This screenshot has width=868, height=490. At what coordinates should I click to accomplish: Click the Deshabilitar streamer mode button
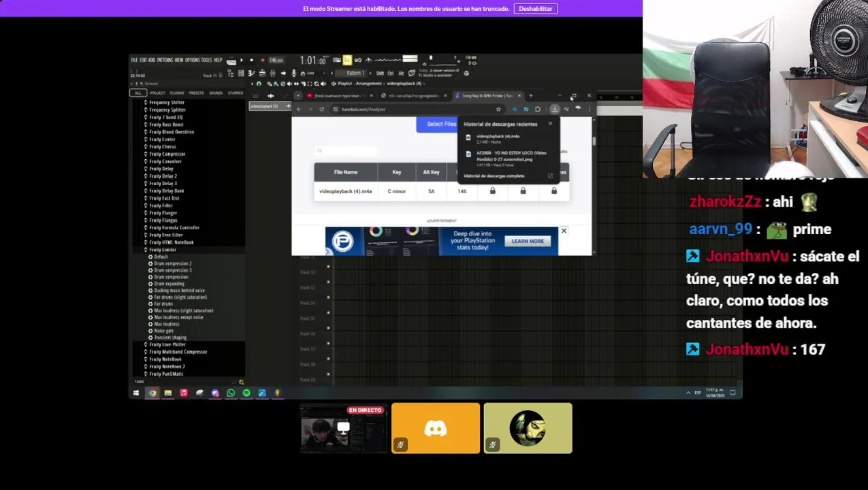[536, 8]
